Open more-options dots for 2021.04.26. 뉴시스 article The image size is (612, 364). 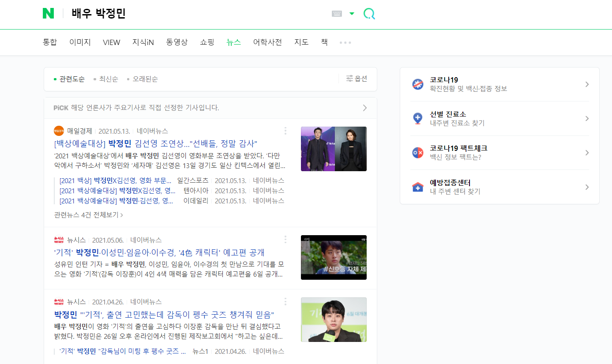(285, 301)
